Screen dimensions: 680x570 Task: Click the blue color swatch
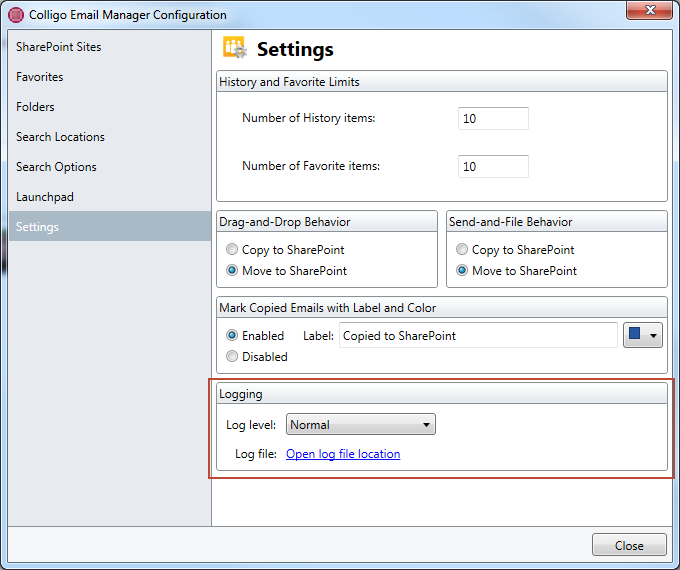634,333
